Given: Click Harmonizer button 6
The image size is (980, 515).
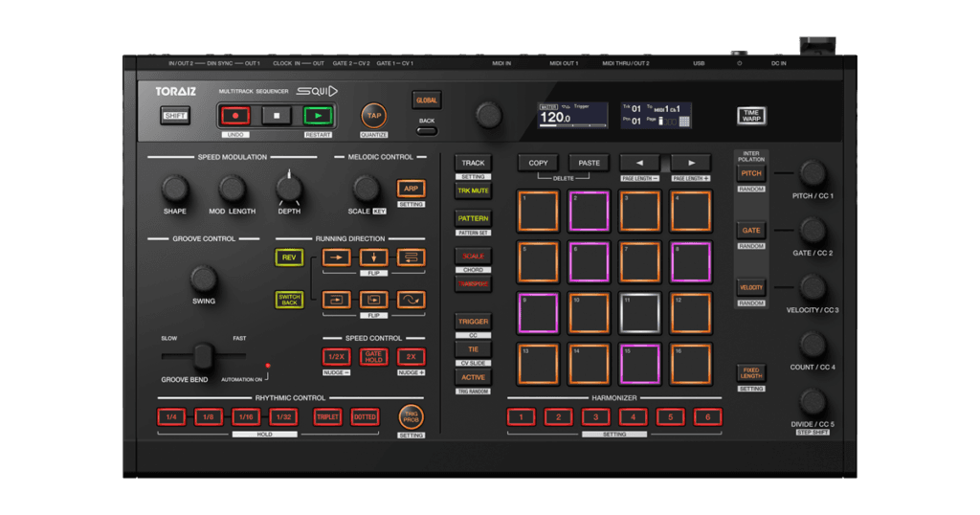Looking at the screenshot, I should pos(707,416).
